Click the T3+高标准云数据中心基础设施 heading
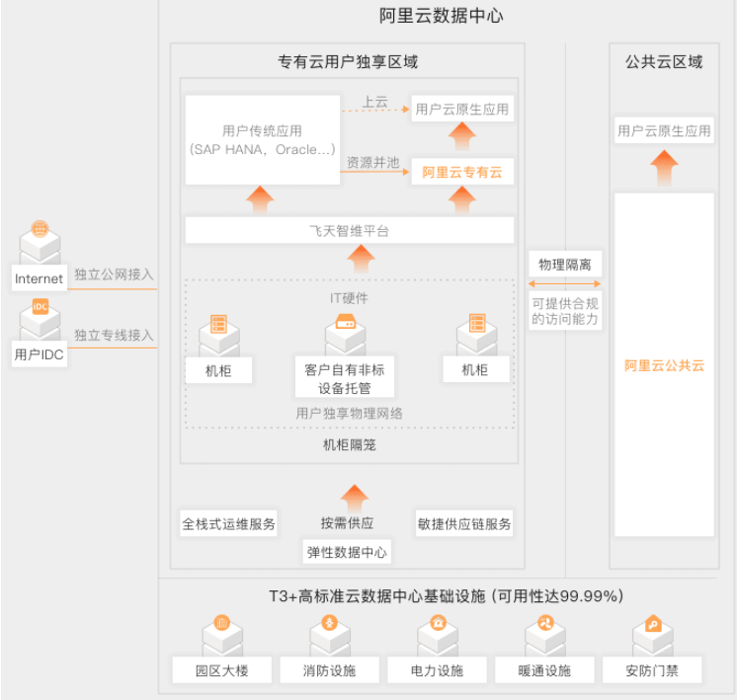The image size is (737, 700). tap(447, 596)
